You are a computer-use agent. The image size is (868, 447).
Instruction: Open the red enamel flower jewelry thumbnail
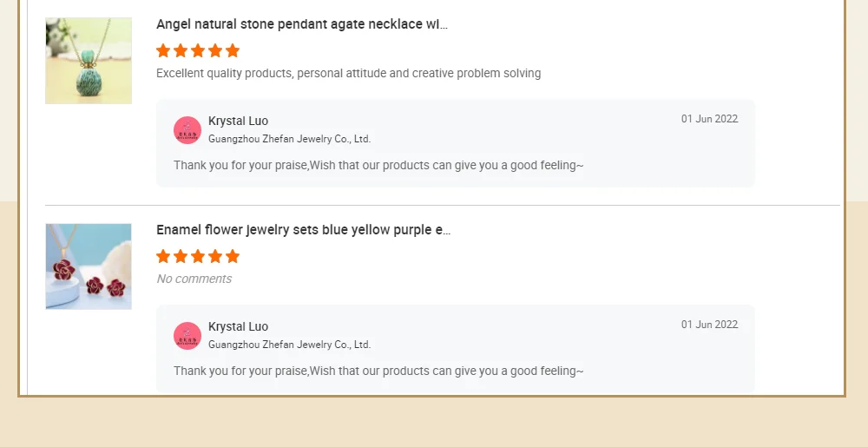[x=89, y=266]
